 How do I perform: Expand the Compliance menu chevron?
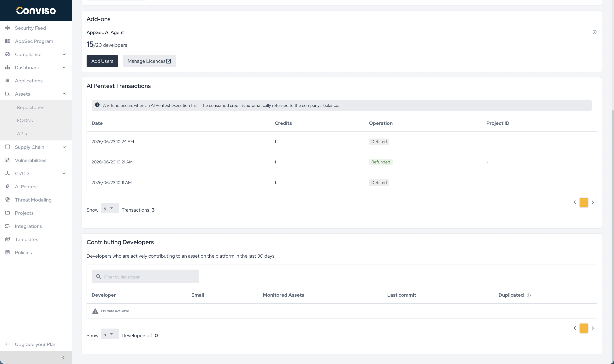coord(64,54)
